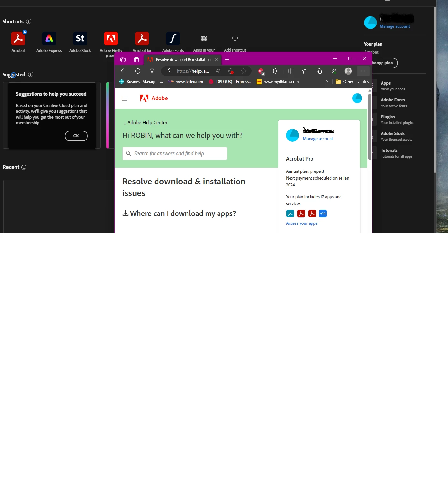
Task: Show info tooltip next to Shortcuts heading
Action: [29, 21]
